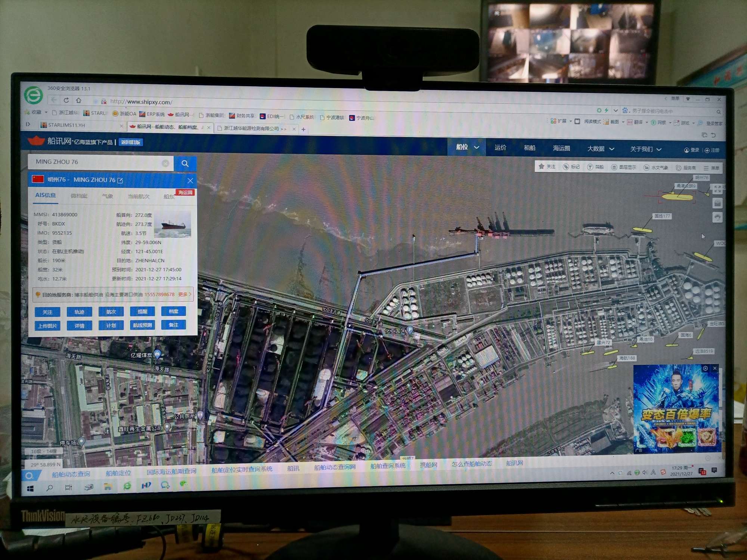Click the taskbar search magnifier

[x=49, y=488]
